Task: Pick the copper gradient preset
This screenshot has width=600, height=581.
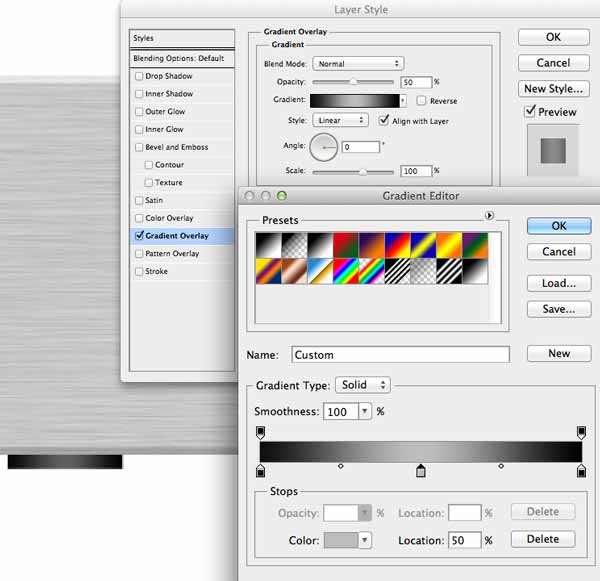Action: pyautogui.click(x=294, y=271)
